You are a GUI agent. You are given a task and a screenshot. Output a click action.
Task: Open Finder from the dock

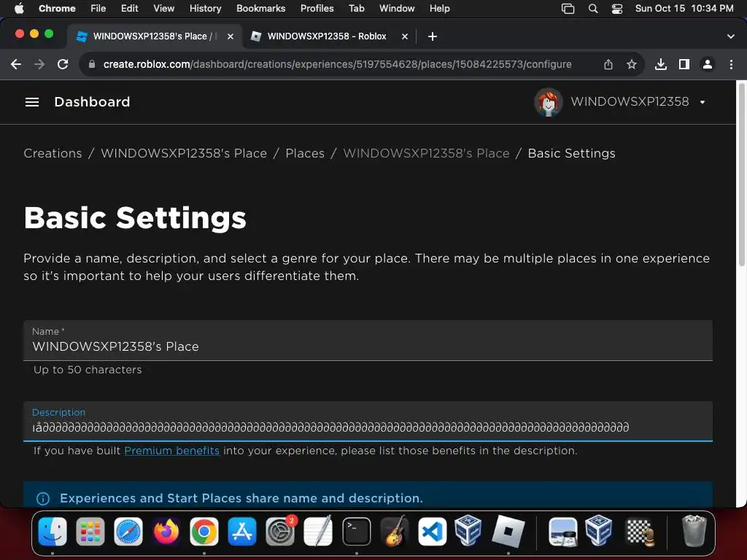coord(53,532)
